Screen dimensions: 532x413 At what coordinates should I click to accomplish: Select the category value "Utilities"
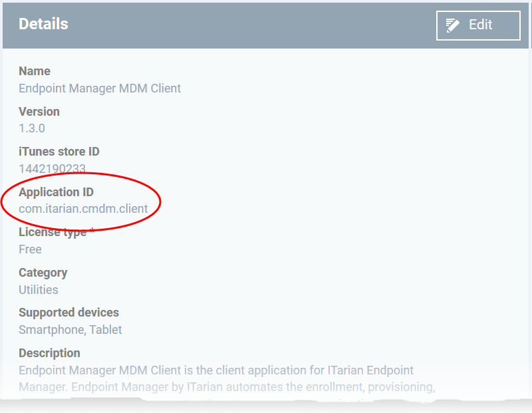(x=39, y=290)
